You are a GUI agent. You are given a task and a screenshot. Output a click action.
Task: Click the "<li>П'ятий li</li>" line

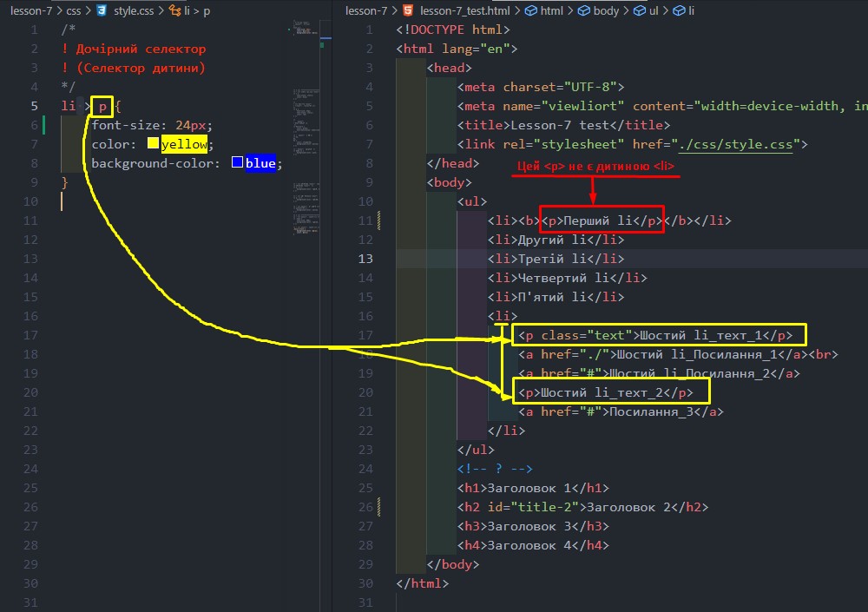[556, 297]
